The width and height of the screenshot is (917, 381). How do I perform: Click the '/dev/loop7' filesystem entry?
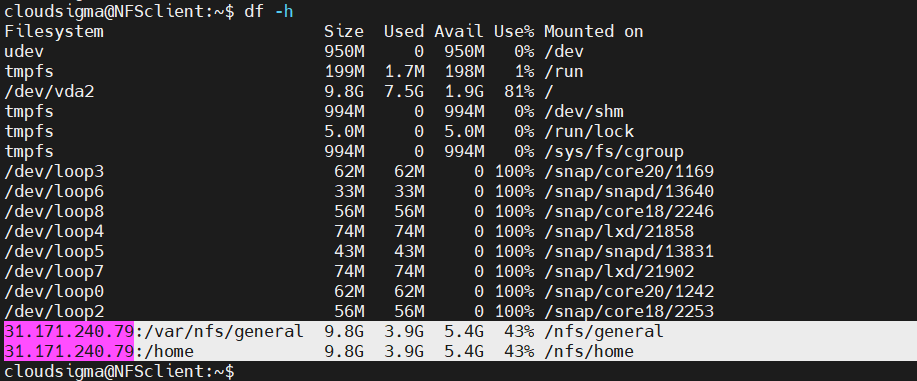pos(54,271)
